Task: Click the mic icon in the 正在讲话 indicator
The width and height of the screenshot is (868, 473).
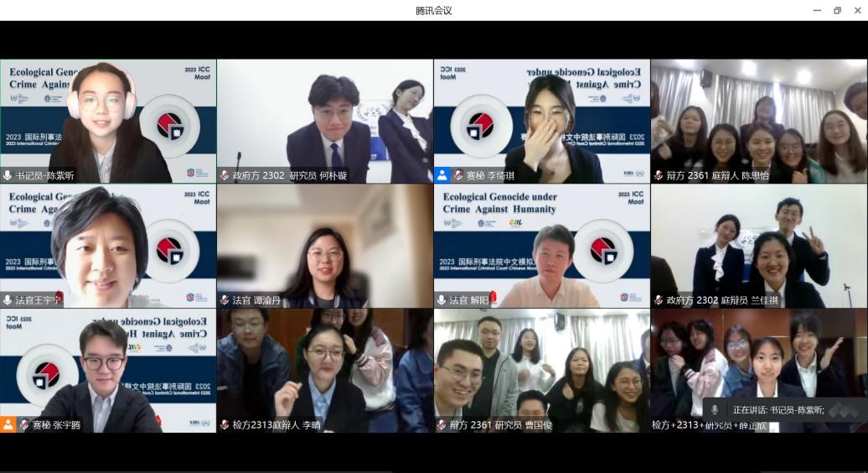Action: coord(715,410)
